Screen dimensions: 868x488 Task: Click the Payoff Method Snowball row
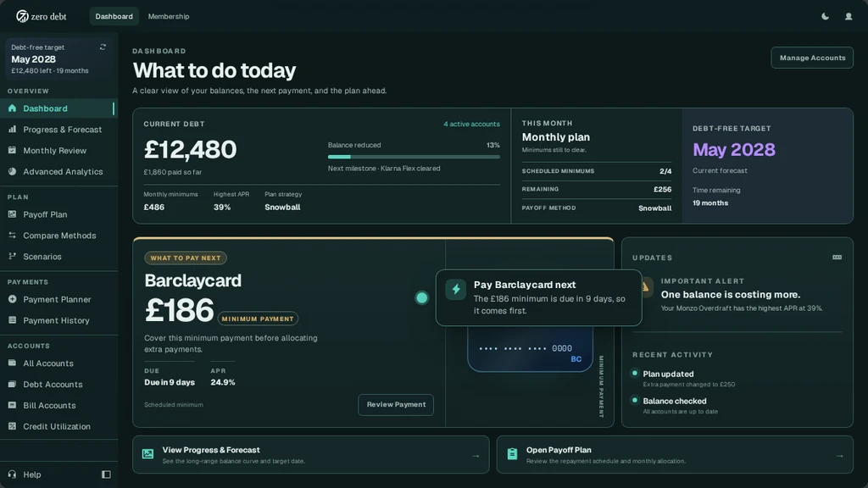pyautogui.click(x=597, y=208)
